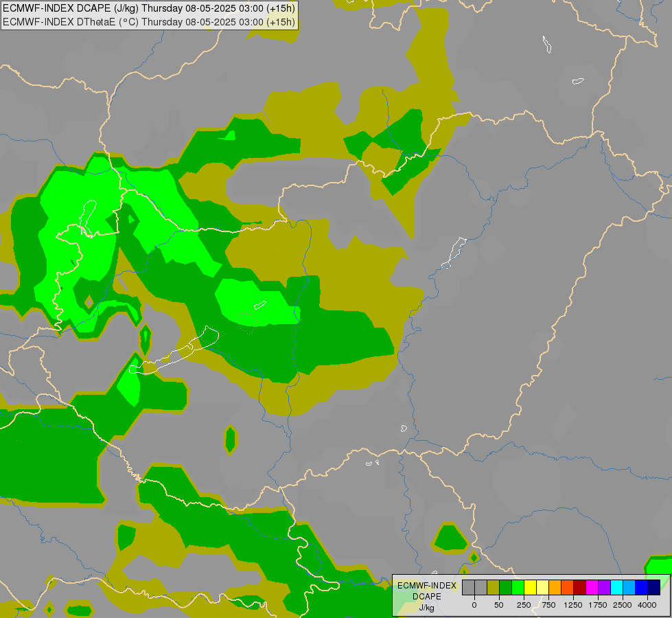The image size is (672, 618).
Task: Select the olive swatch in the DCAPE legend
Action: [x=493, y=587]
